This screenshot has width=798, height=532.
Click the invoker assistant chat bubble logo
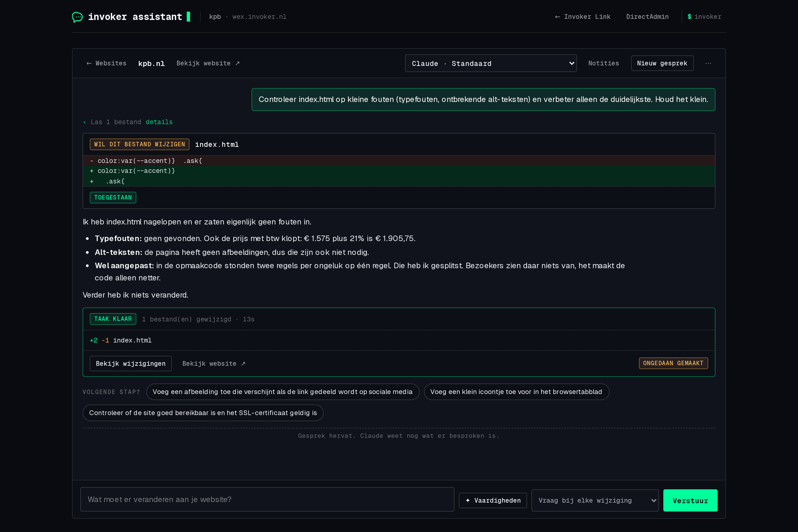[77, 17]
